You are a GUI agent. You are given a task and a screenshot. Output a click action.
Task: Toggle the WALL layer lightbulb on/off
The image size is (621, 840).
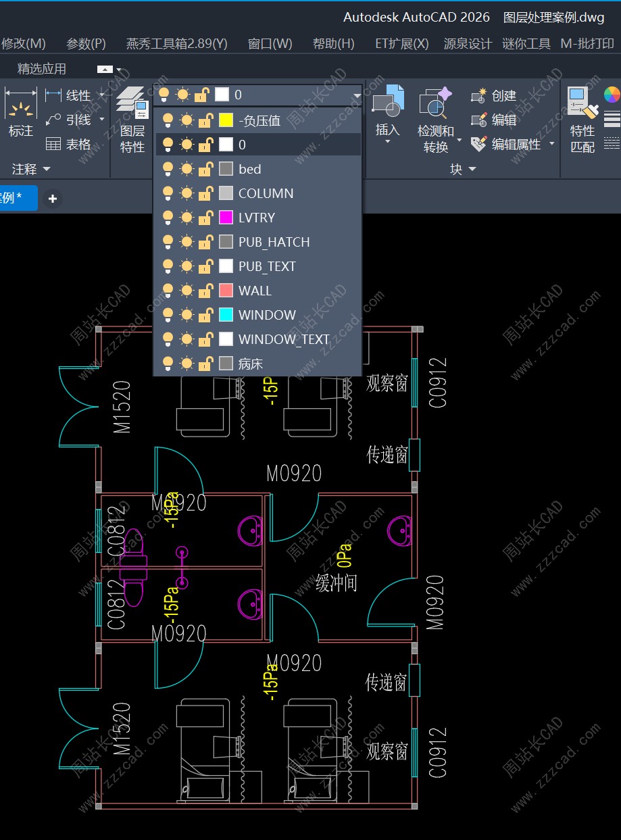pos(168,291)
